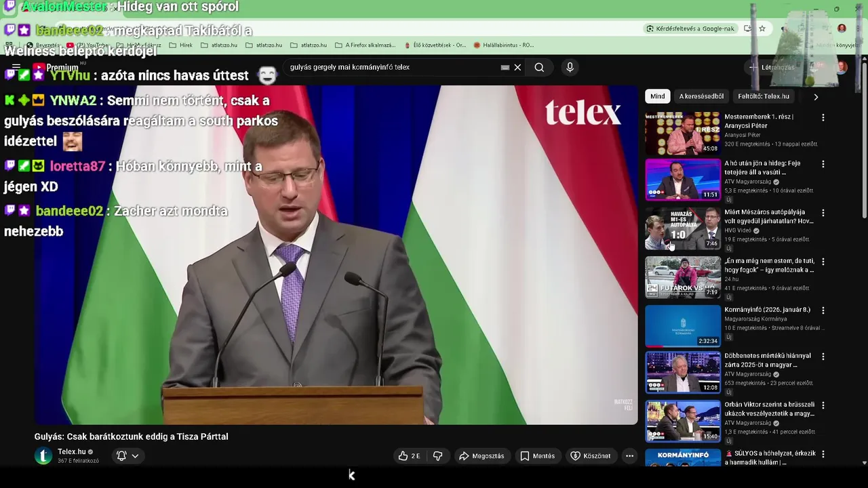Open 'Halállabirintus - RO...' bookmark
The height and width of the screenshot is (488, 868).
(504, 45)
